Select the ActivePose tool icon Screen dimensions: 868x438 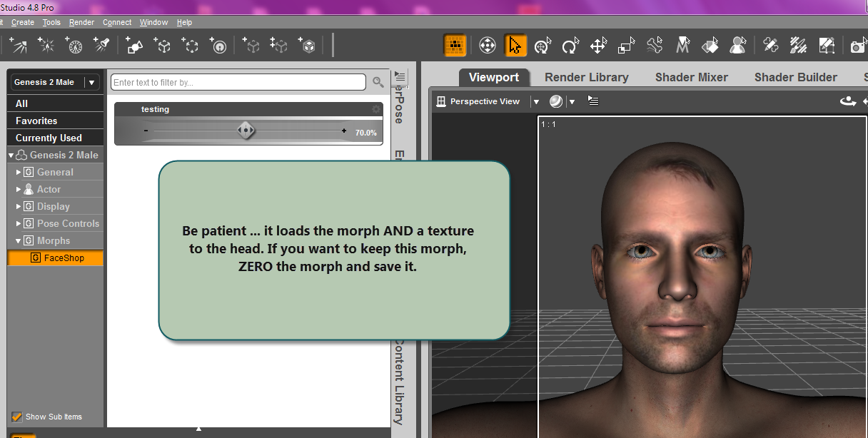tap(543, 46)
